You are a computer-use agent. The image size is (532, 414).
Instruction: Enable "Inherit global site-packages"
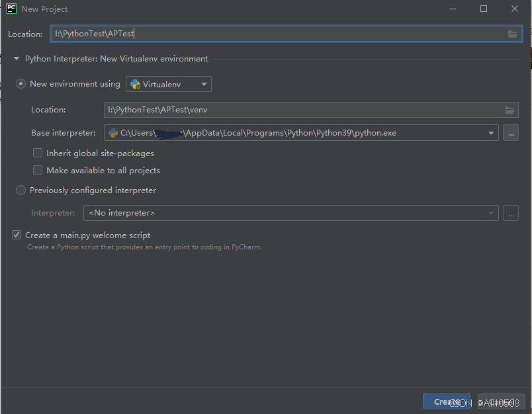[38, 153]
